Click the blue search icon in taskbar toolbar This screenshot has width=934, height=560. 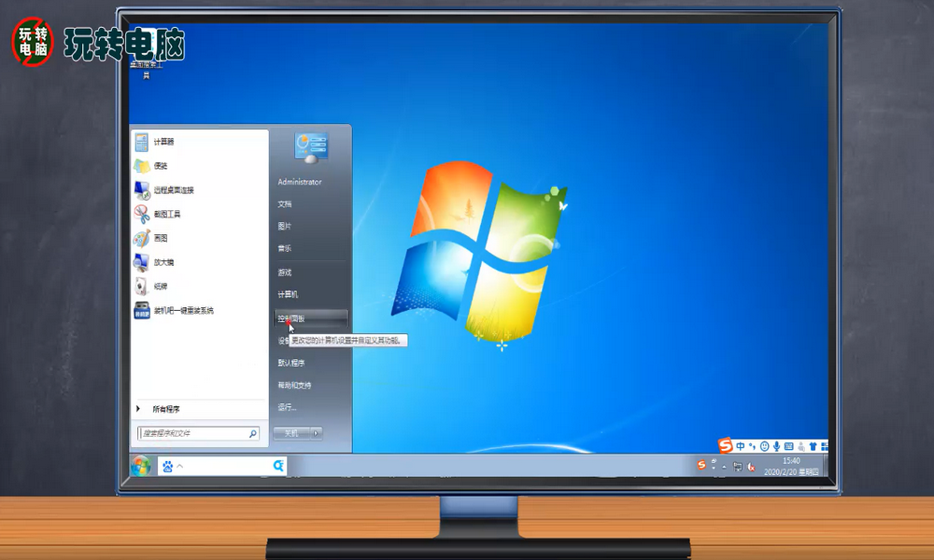pyautogui.click(x=278, y=466)
